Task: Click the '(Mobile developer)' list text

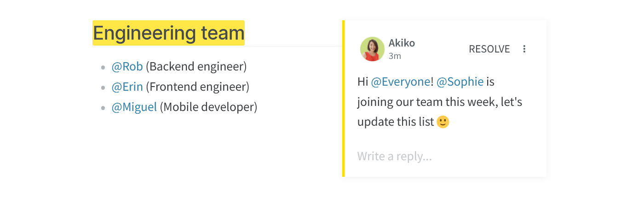Action: pos(208,107)
